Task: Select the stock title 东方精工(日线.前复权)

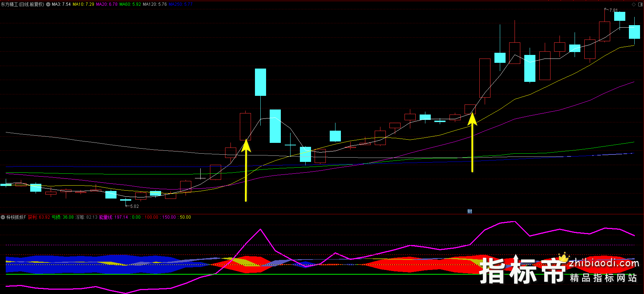Action: [x=23, y=4]
